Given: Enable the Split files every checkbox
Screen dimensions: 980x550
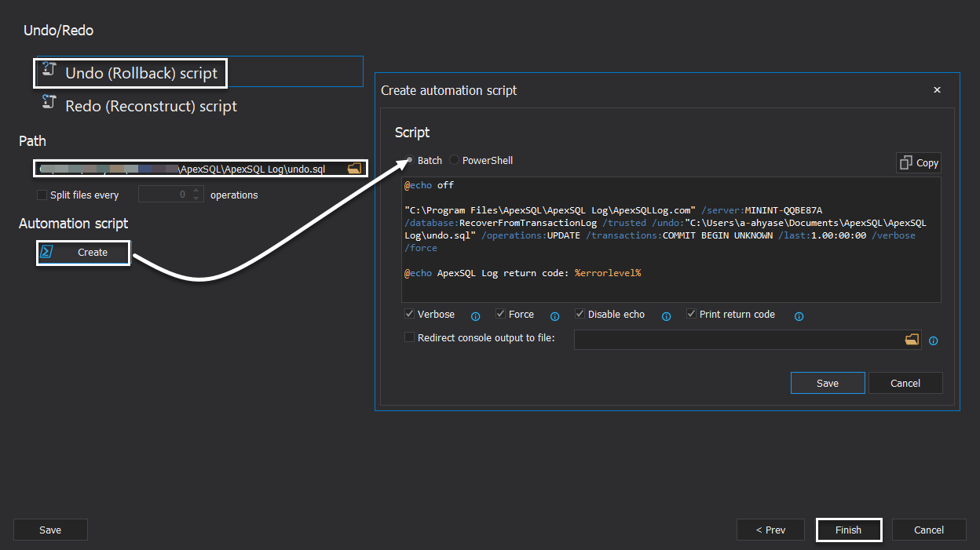Looking at the screenshot, I should pyautogui.click(x=42, y=195).
